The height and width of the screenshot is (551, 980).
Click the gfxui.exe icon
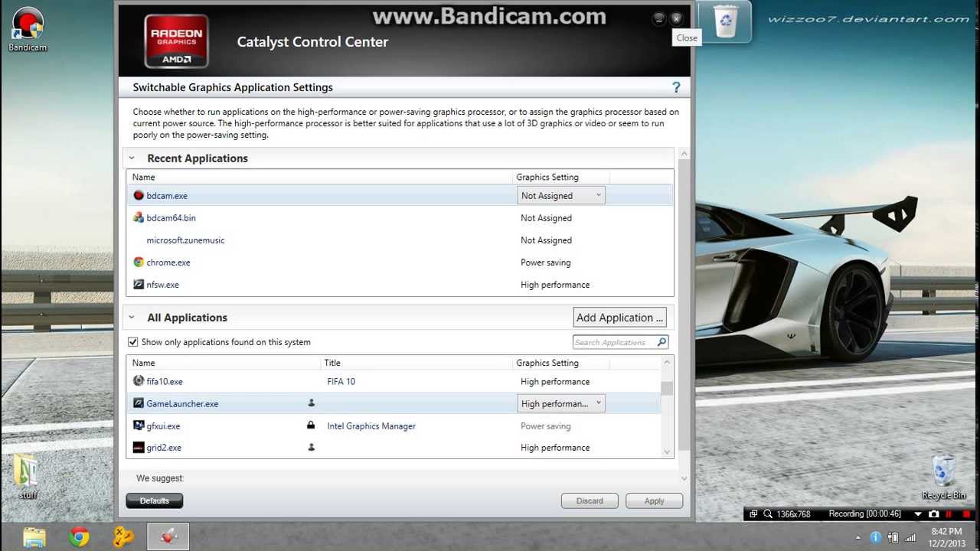pyautogui.click(x=139, y=425)
